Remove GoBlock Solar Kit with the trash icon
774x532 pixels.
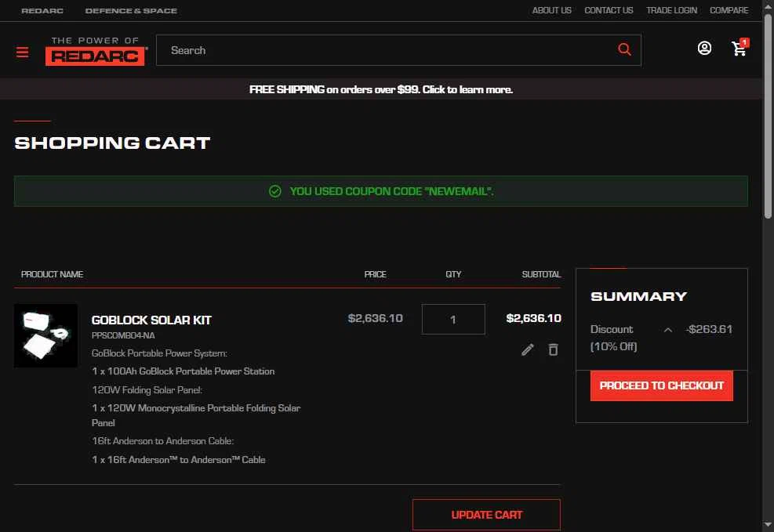(554, 349)
